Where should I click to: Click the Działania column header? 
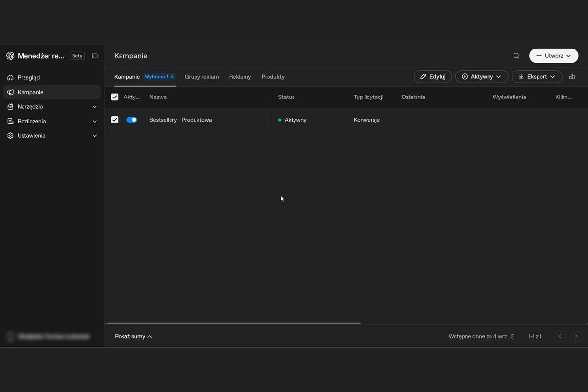414,97
